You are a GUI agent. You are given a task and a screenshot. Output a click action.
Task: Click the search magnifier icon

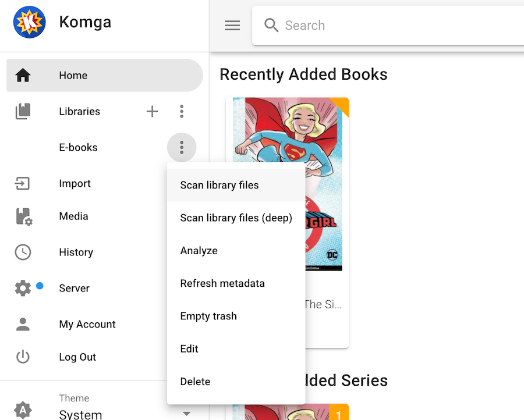[x=271, y=25]
